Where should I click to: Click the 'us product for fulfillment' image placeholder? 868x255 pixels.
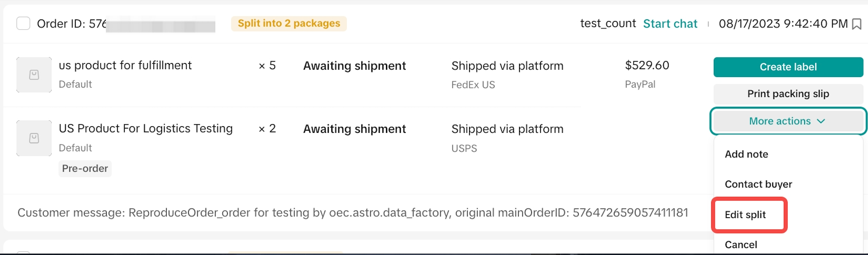[34, 75]
